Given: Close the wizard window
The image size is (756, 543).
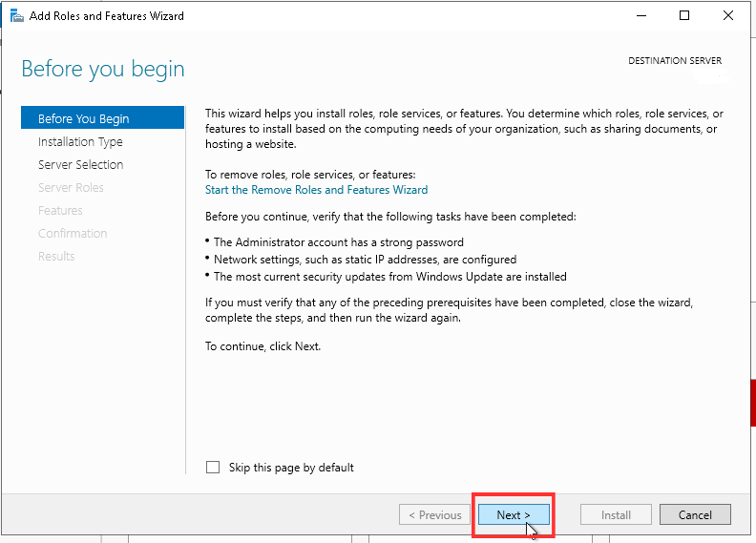Looking at the screenshot, I should point(728,16).
